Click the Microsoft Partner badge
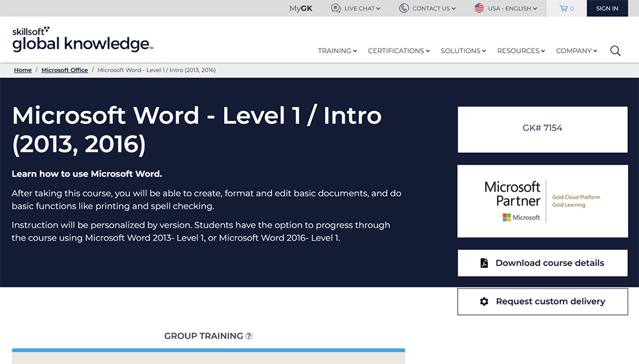The height and width of the screenshot is (364, 639). click(542, 201)
